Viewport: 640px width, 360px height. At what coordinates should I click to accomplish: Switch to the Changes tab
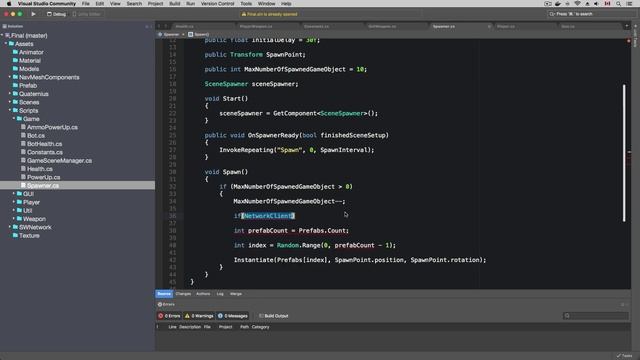183,294
